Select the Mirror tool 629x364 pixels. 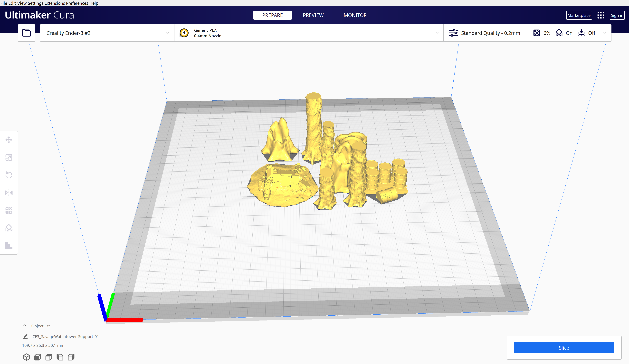(x=9, y=193)
